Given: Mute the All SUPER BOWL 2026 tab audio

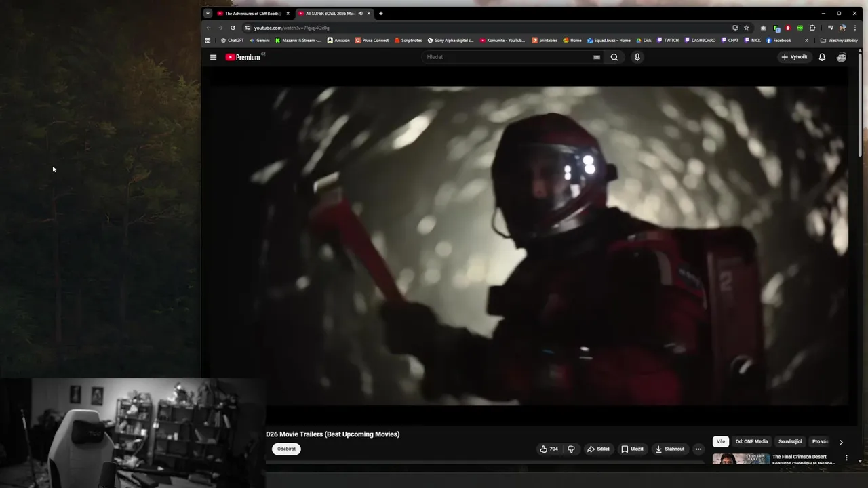Looking at the screenshot, I should click(x=360, y=14).
